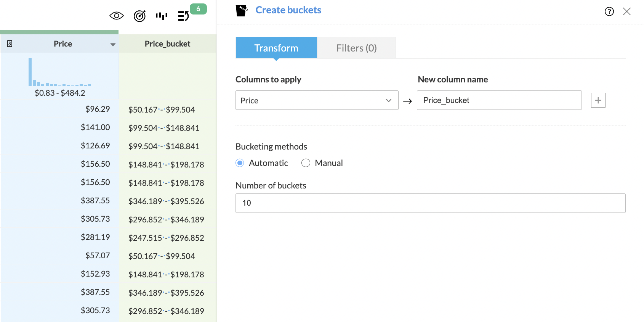
Task: Open the Columns to apply dropdown
Action: (317, 100)
